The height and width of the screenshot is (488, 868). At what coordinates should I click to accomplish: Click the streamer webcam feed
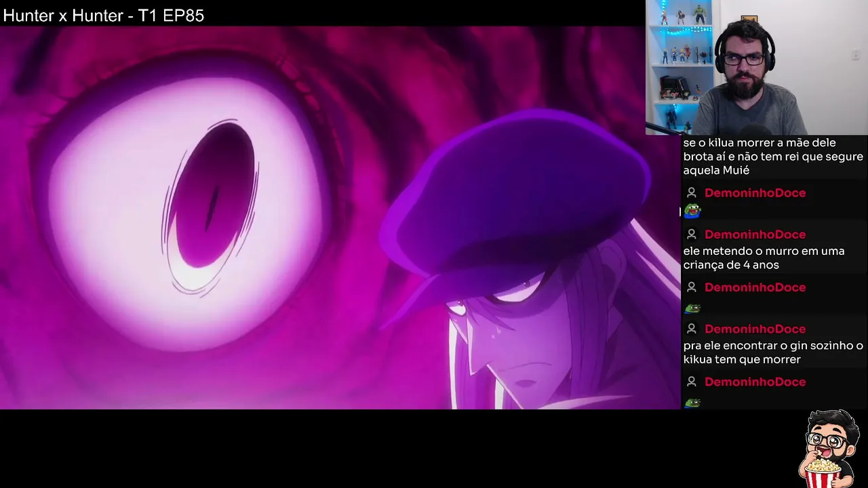click(x=757, y=68)
